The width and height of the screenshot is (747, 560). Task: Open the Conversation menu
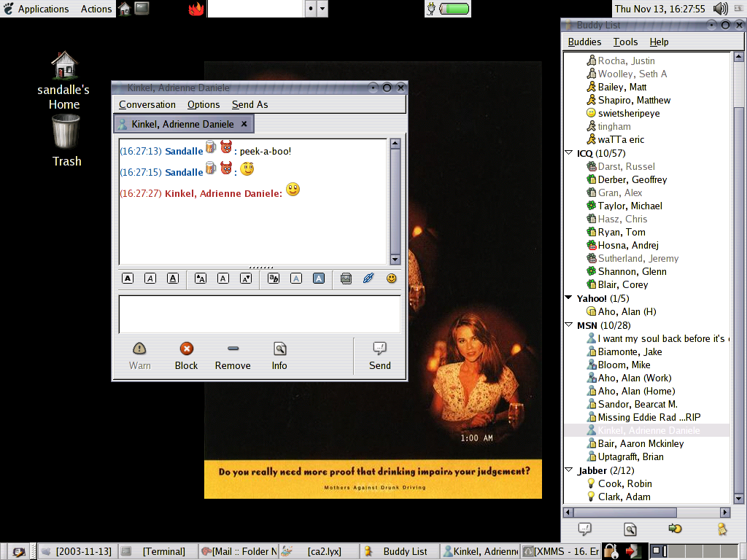[x=147, y=104]
